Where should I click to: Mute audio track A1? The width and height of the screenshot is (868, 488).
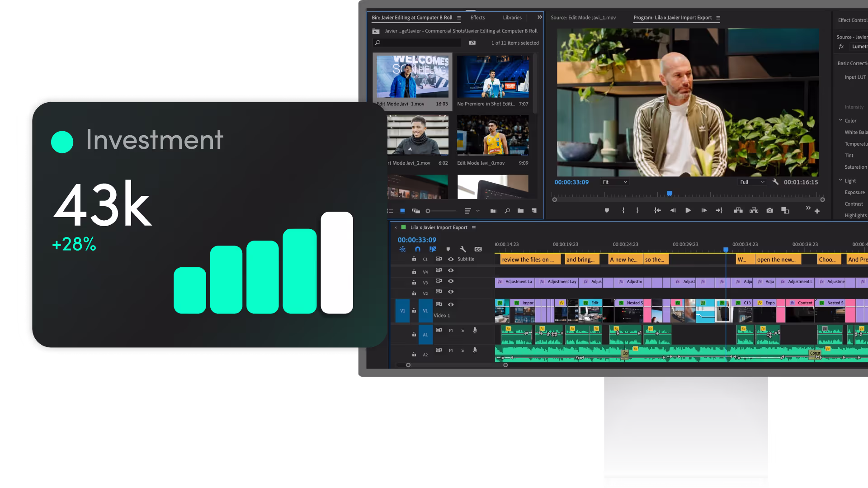pos(451,331)
